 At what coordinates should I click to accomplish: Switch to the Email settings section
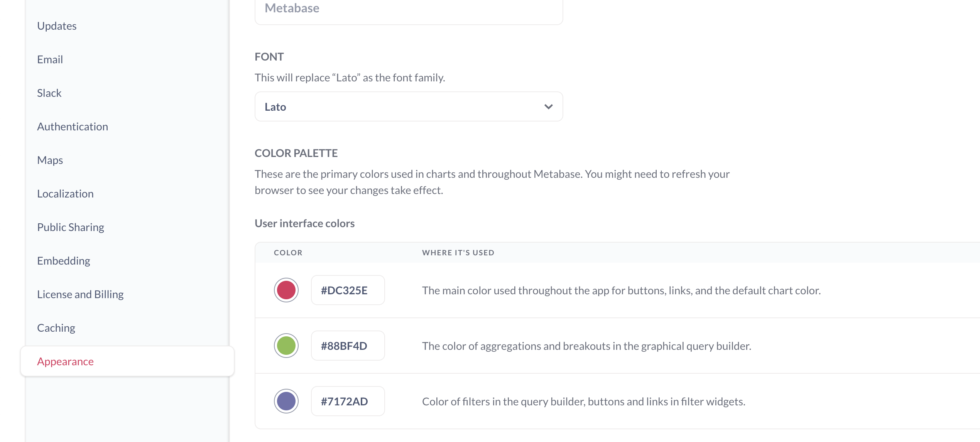pyautogui.click(x=50, y=59)
